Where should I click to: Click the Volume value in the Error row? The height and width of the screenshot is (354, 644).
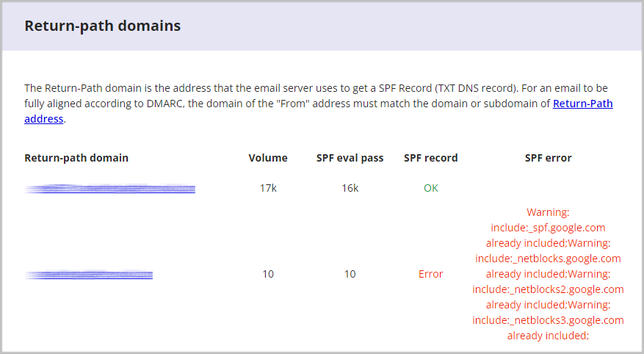click(x=268, y=274)
